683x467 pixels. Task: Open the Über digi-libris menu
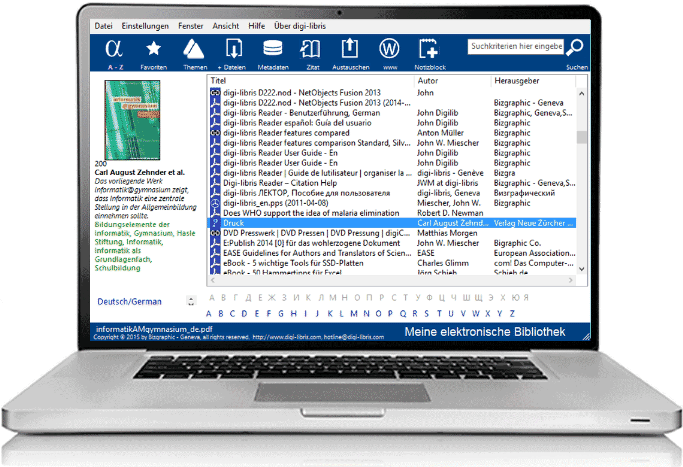[300, 26]
